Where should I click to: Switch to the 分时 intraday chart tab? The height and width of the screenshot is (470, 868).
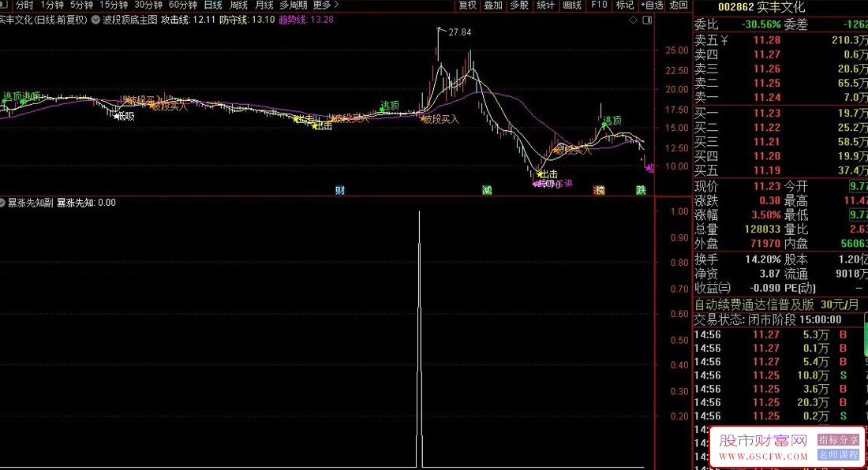[x=24, y=5]
